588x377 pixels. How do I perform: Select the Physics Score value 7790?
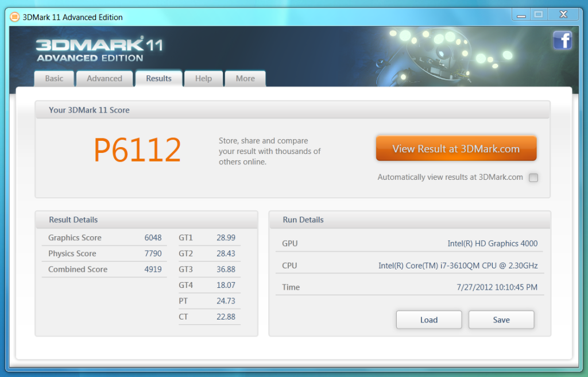(153, 253)
